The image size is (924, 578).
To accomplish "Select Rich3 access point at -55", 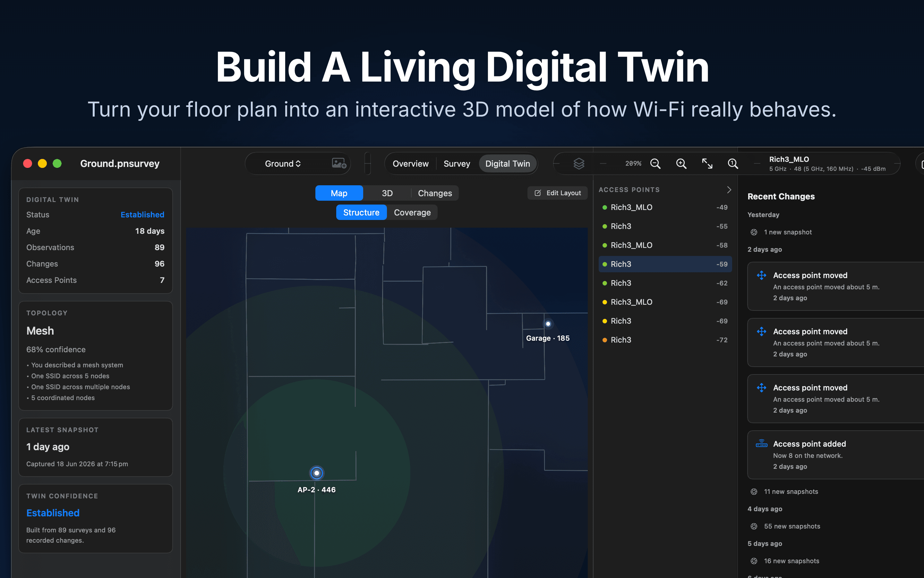I will (x=665, y=226).
